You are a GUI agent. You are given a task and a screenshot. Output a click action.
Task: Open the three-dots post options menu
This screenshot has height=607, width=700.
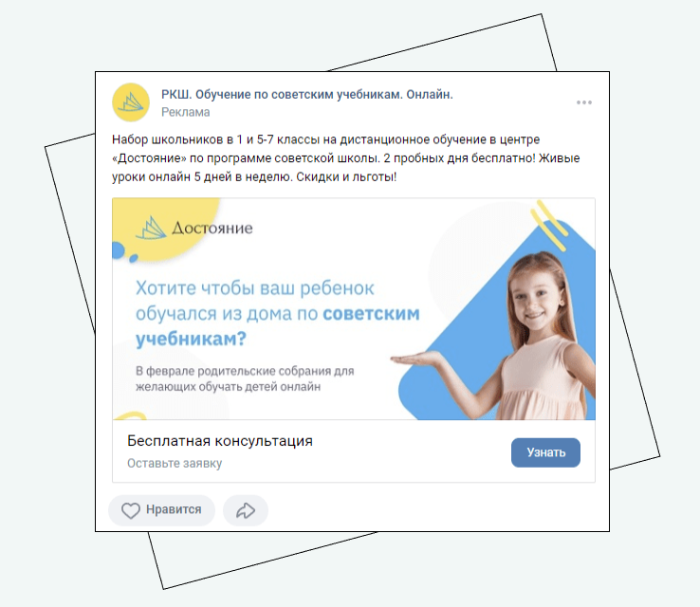click(x=584, y=102)
